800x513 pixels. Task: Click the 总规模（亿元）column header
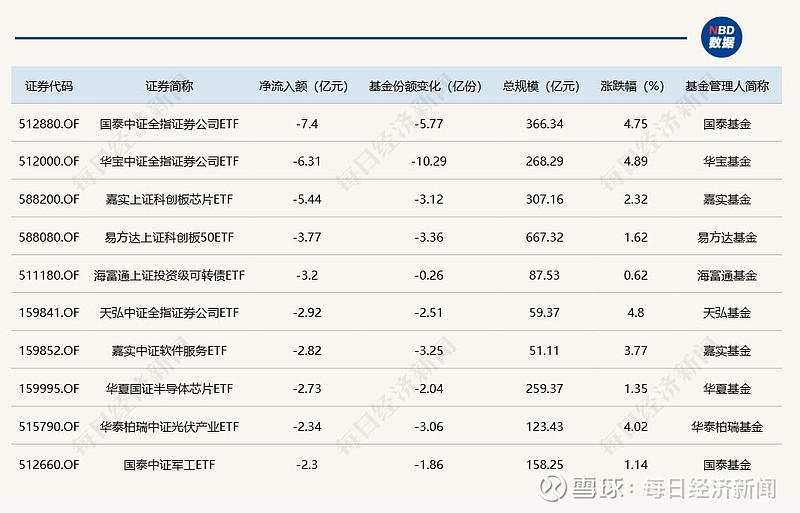(541, 86)
